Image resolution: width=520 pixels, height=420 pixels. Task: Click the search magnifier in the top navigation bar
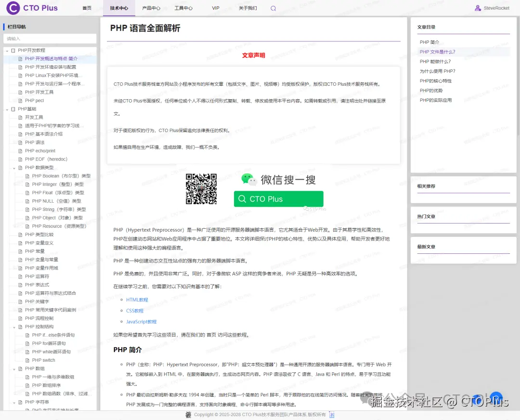273,8
